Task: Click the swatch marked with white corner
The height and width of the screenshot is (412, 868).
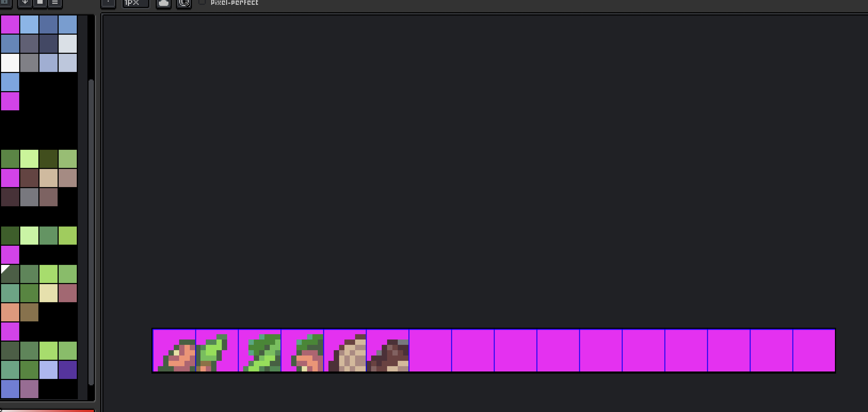Action: [10, 274]
